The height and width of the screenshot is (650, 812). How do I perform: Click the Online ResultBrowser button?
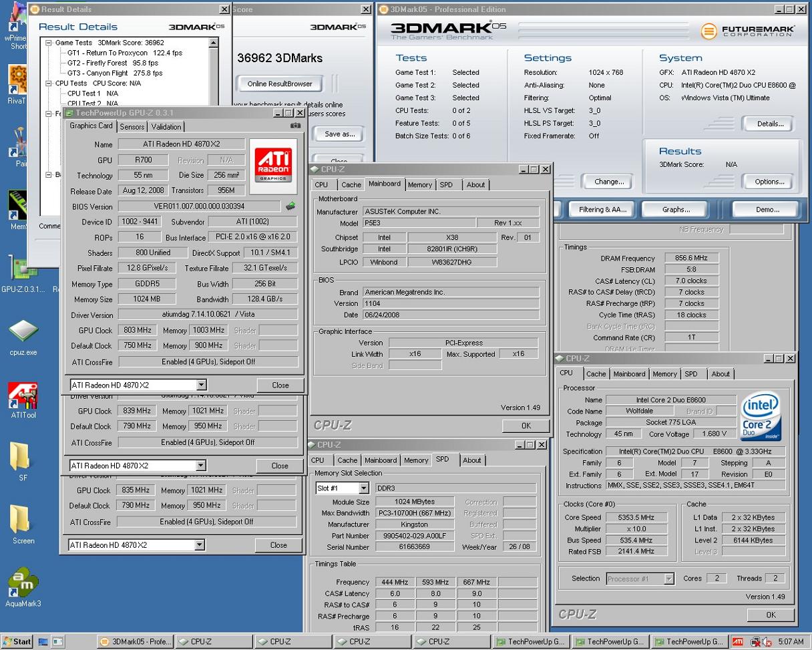pyautogui.click(x=280, y=84)
